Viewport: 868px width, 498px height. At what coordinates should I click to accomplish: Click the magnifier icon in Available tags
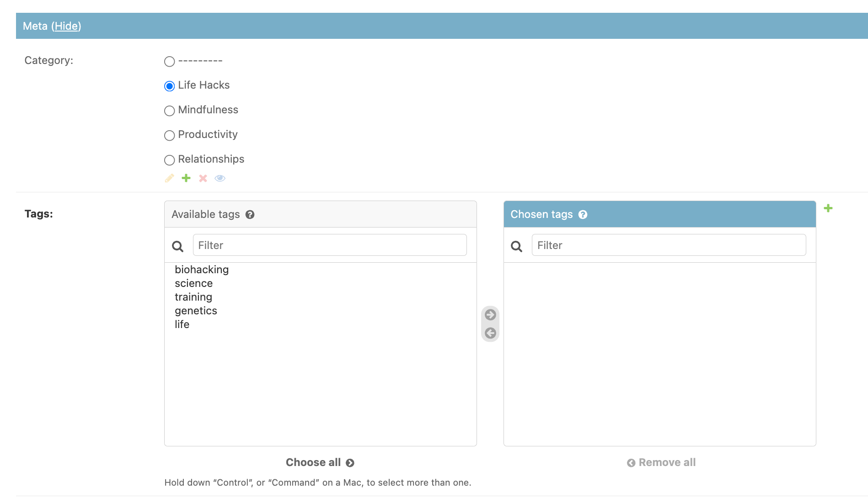tap(177, 246)
